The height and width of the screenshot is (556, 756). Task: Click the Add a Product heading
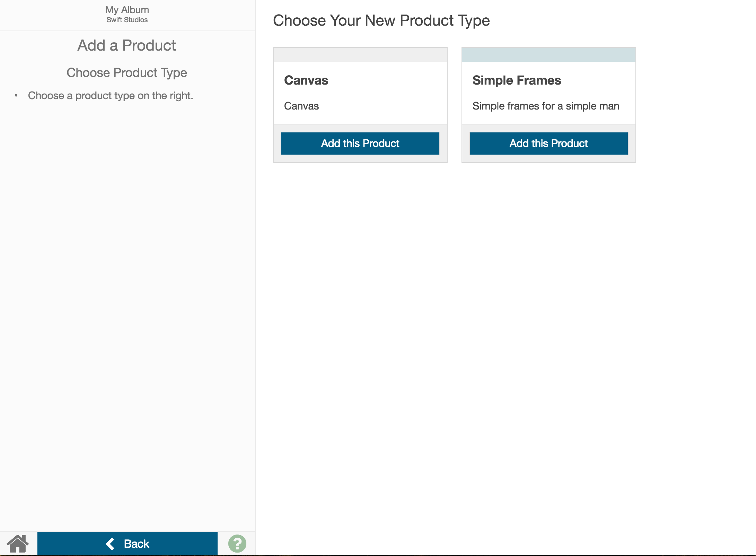click(127, 45)
